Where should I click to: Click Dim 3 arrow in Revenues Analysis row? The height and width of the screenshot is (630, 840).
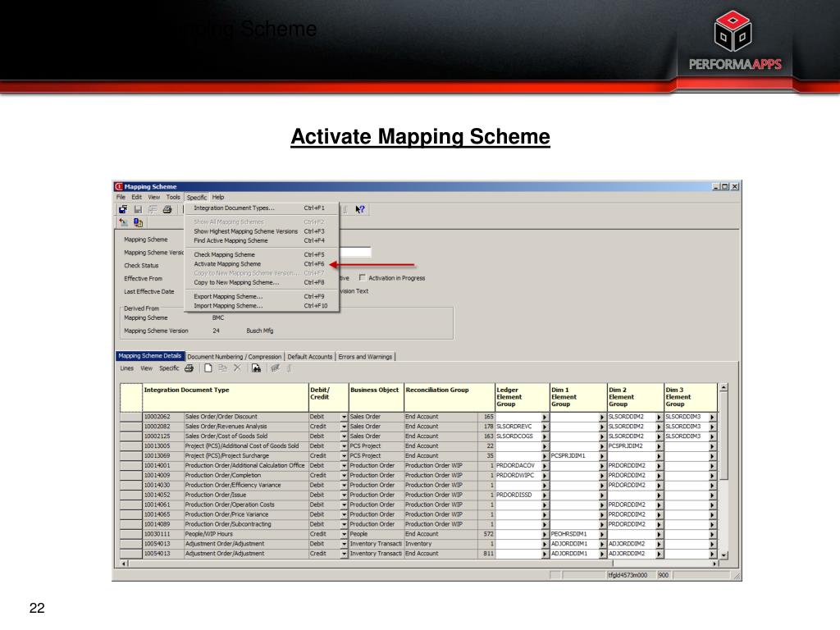click(x=712, y=427)
